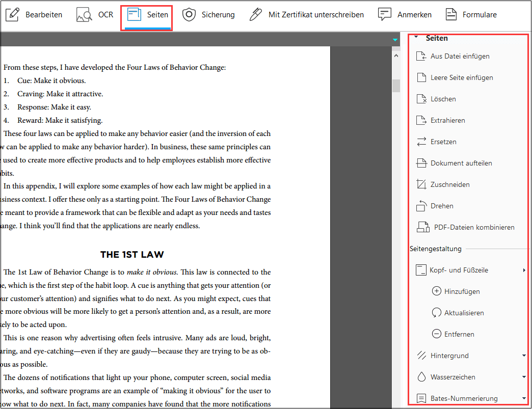
Task: Click the Formulare document icon
Action: [x=451, y=15]
